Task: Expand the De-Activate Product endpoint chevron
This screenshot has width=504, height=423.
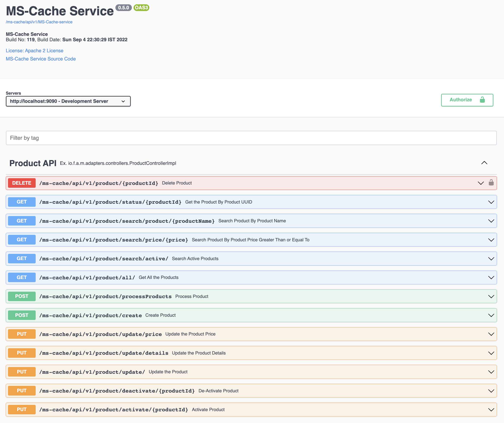Action: (x=491, y=391)
